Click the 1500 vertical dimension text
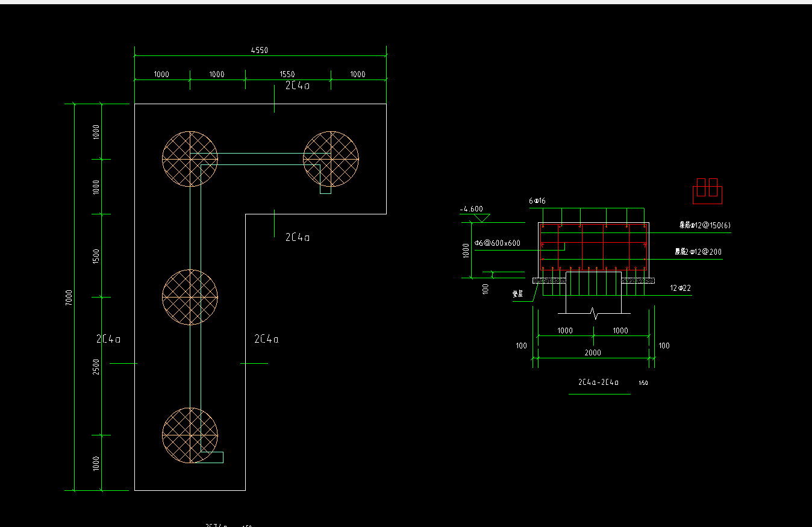The image size is (812, 527). [x=96, y=256]
